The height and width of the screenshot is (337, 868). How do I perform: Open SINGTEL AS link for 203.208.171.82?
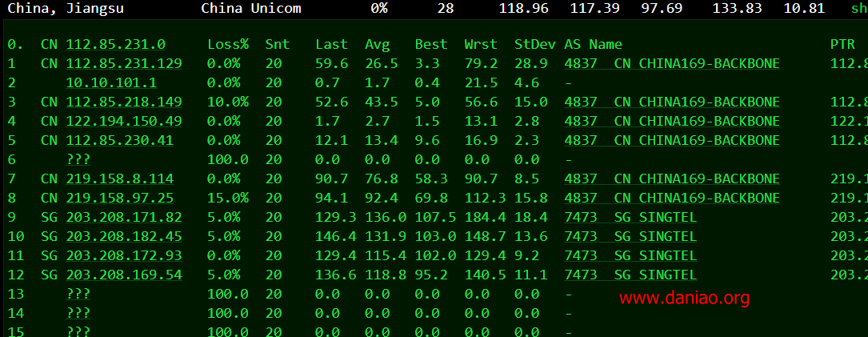click(630, 217)
